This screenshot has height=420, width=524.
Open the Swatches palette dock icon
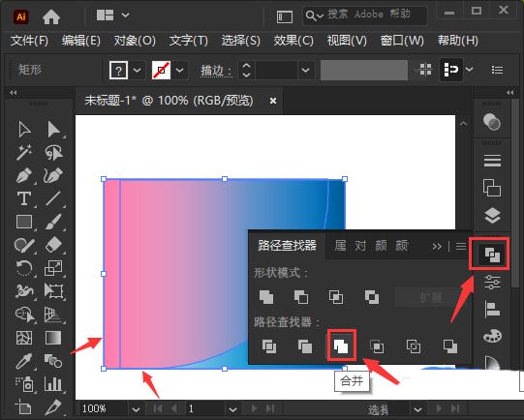[x=492, y=336]
